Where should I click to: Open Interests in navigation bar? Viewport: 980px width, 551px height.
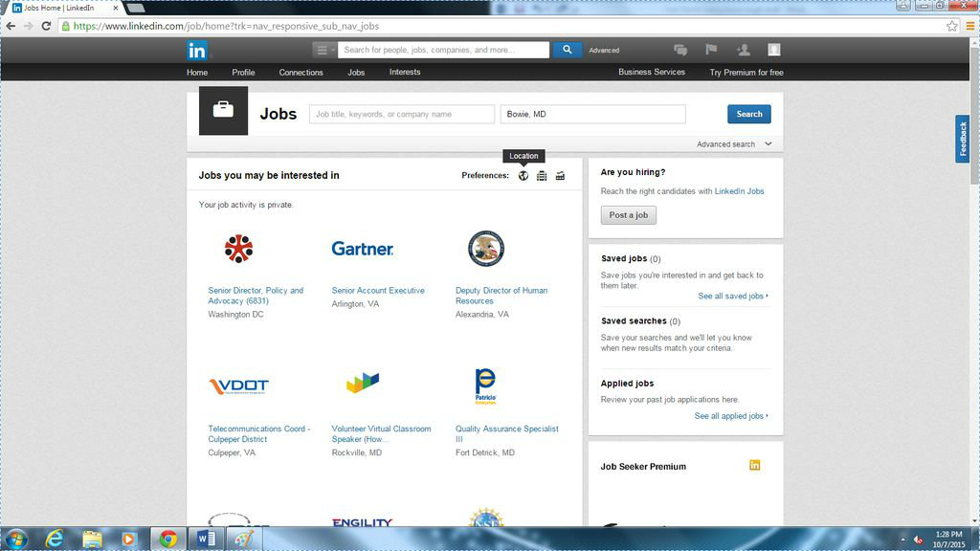point(405,72)
